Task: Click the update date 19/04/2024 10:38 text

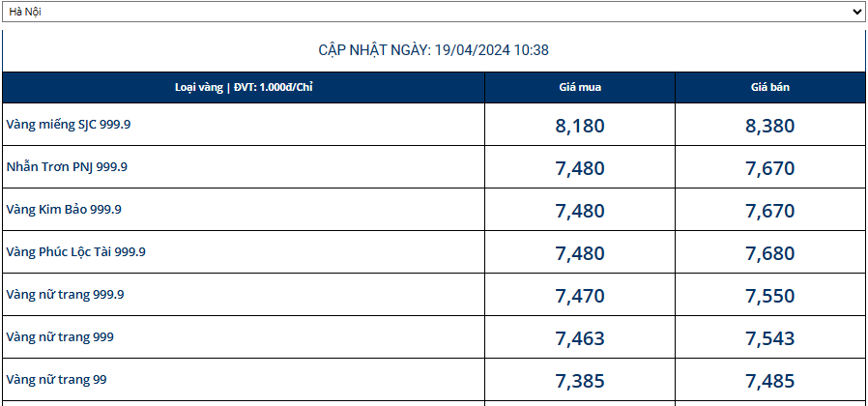Action: coord(434,50)
